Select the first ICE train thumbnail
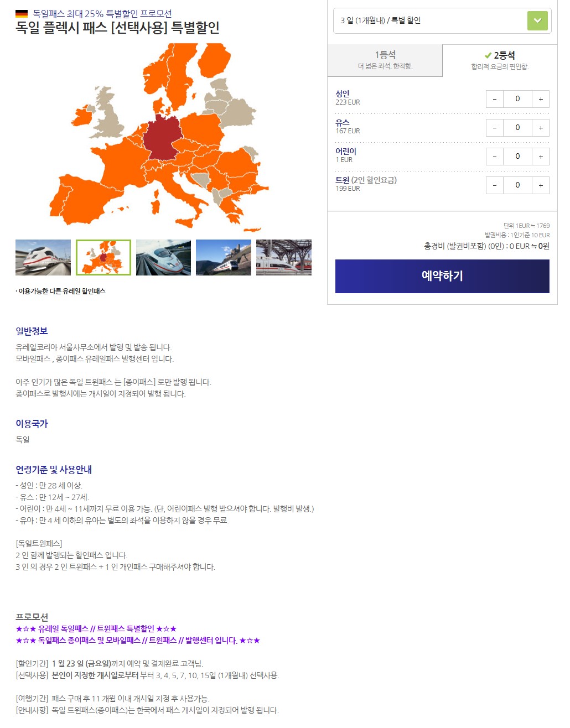 pyautogui.click(x=43, y=257)
